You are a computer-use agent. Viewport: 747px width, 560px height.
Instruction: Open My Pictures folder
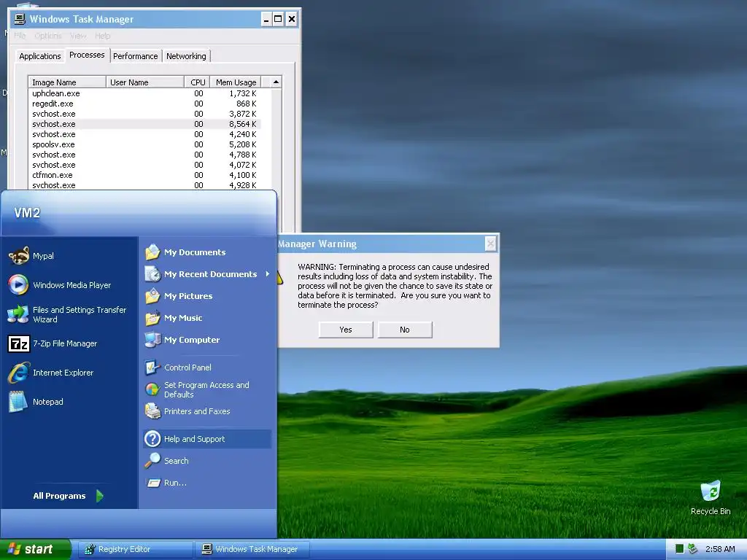179,296
